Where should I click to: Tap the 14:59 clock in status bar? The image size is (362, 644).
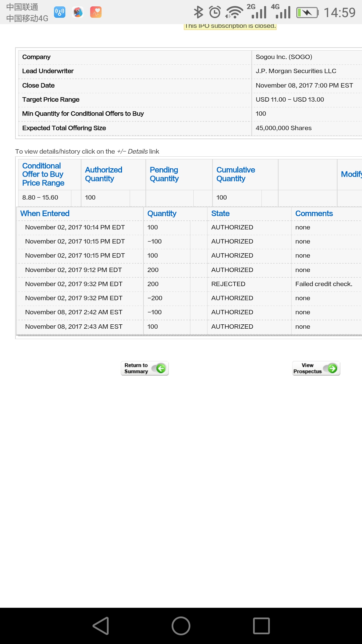(x=340, y=13)
